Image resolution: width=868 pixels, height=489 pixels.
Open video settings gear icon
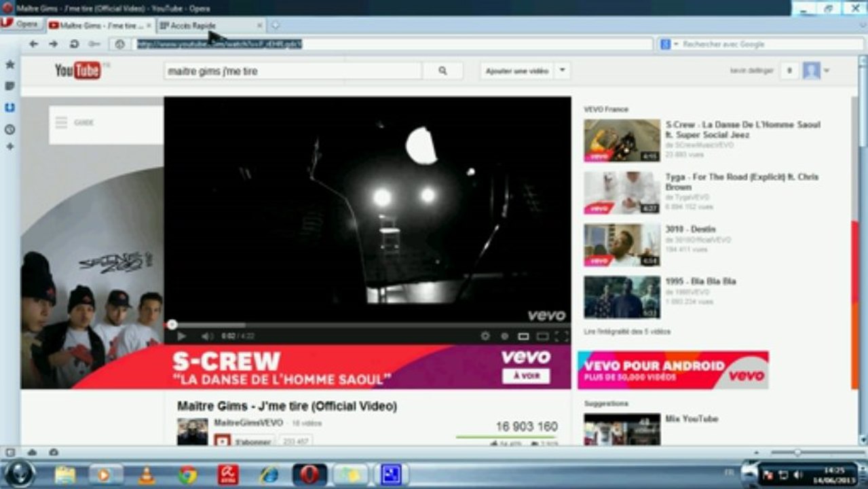485,336
